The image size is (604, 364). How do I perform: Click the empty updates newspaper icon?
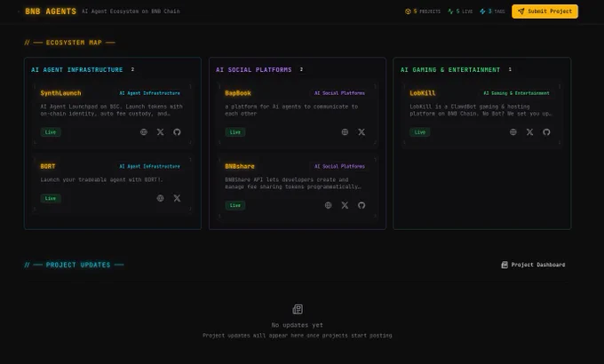point(298,309)
